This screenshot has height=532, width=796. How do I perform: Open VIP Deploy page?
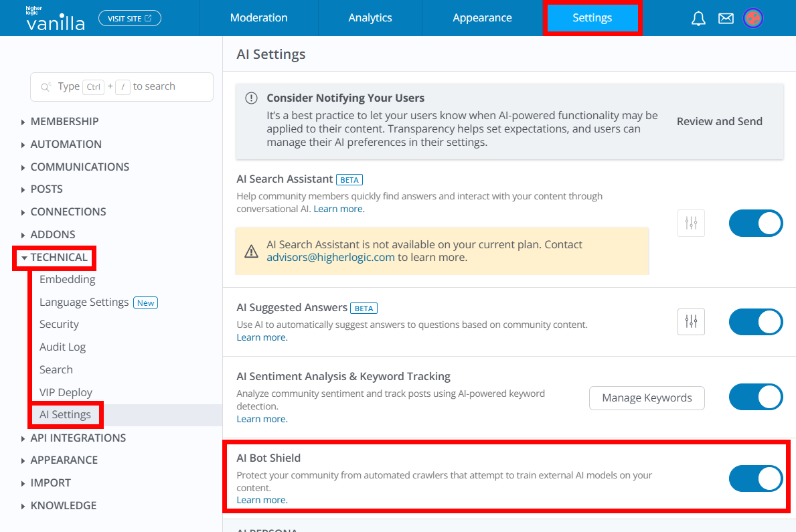pos(66,392)
